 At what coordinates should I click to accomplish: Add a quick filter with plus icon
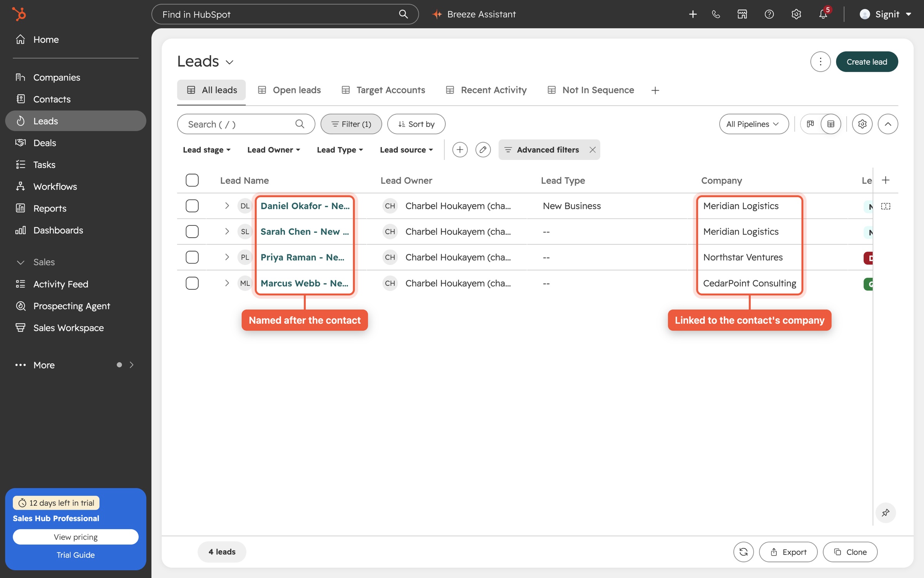click(x=460, y=150)
